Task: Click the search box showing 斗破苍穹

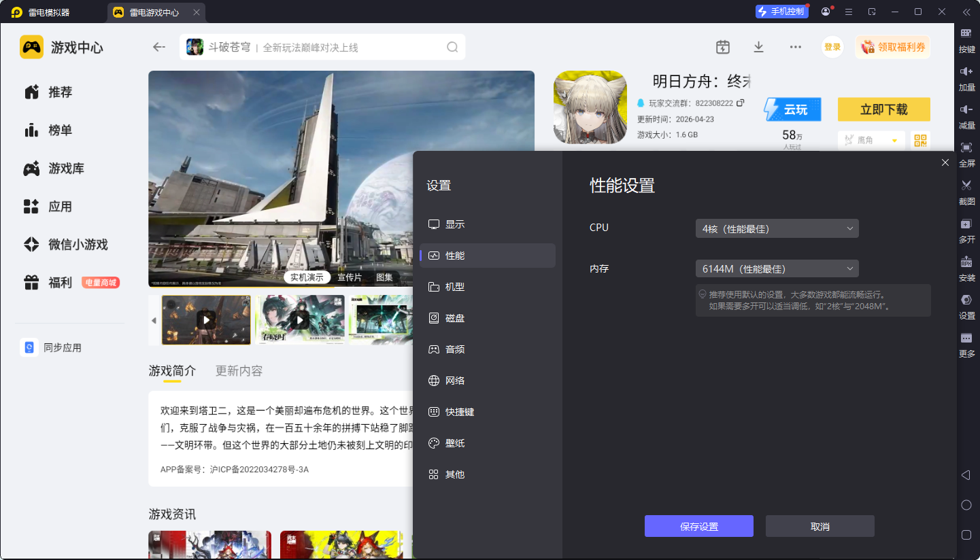Action: 322,47
